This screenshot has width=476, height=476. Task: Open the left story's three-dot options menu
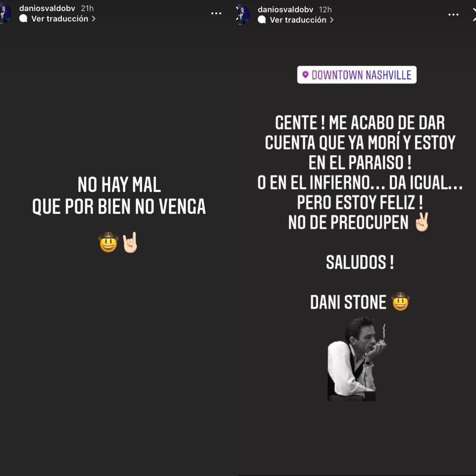[216, 13]
